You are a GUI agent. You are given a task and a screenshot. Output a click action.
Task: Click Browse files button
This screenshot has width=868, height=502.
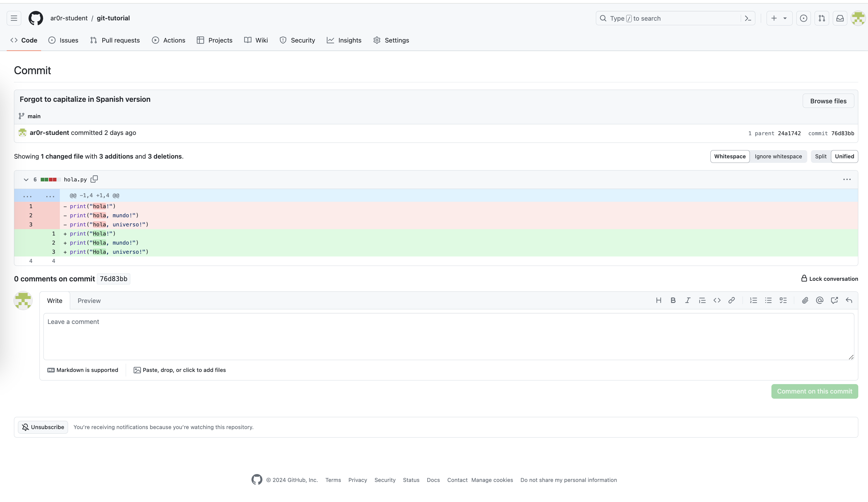pyautogui.click(x=828, y=101)
